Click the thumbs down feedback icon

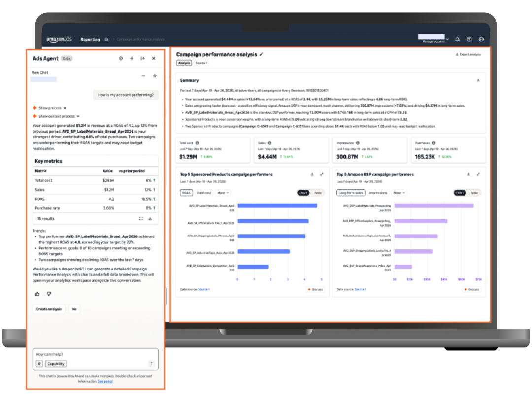tap(49, 294)
